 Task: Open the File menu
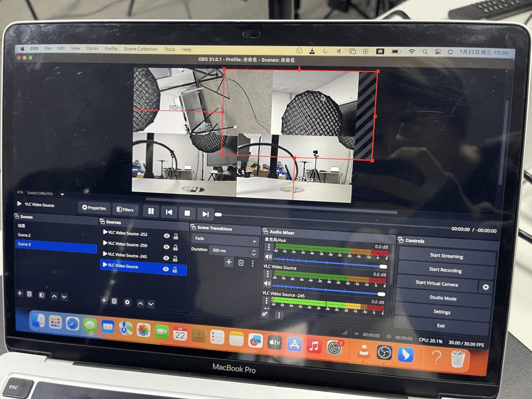(x=48, y=48)
